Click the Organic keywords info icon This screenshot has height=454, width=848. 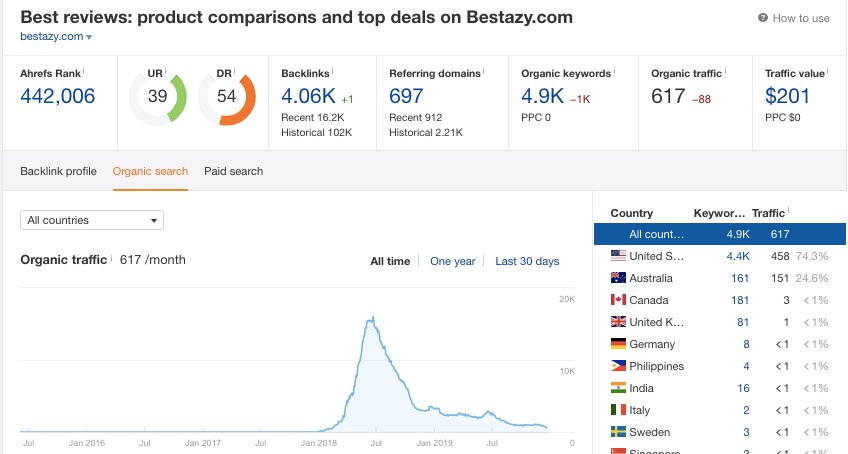tap(614, 70)
